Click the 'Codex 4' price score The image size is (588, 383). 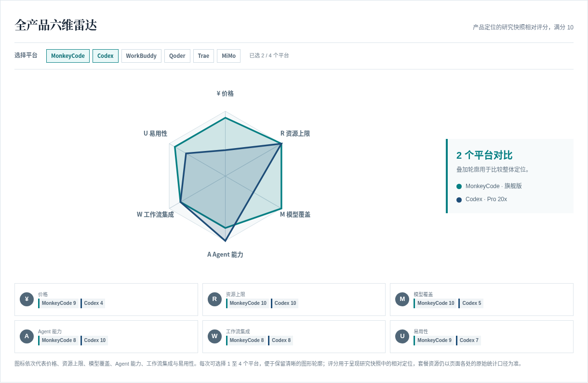[x=93, y=303]
